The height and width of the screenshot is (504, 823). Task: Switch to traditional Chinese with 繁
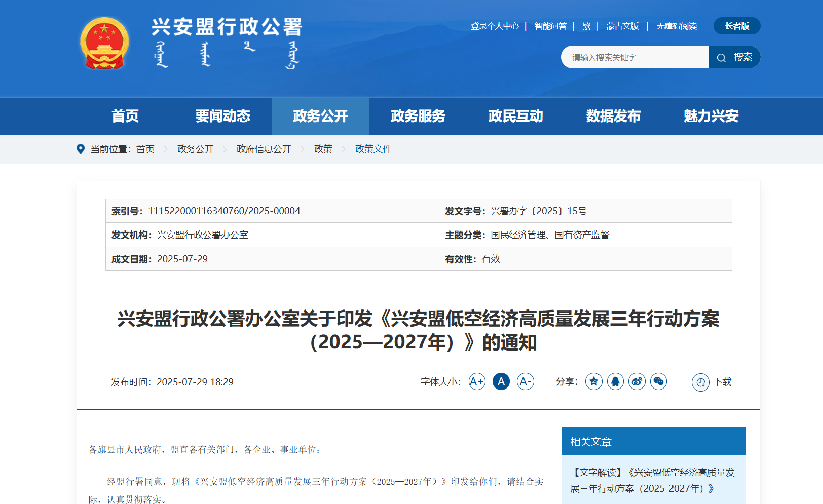tap(586, 26)
